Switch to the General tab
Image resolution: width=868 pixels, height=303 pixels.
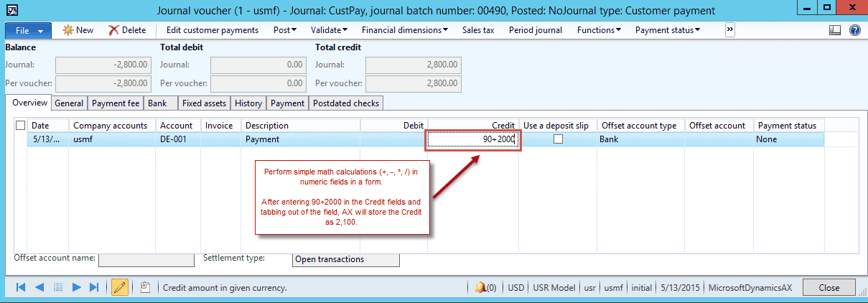tap(69, 103)
